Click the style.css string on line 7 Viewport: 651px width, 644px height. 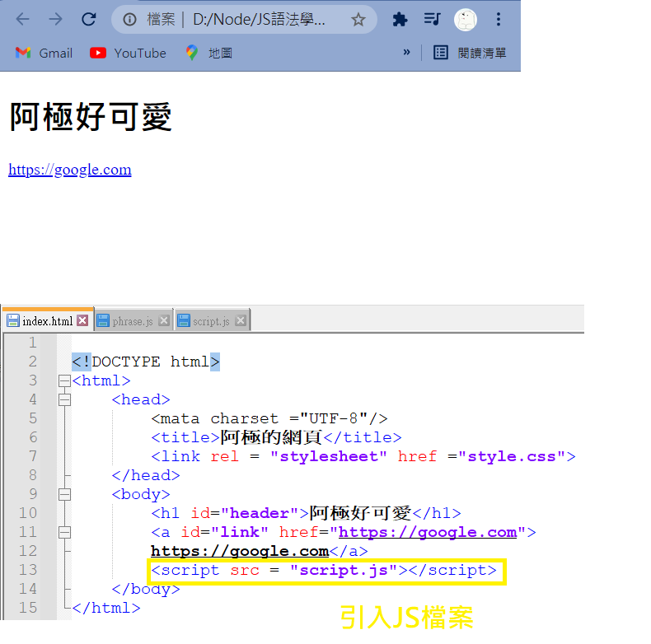point(512,456)
